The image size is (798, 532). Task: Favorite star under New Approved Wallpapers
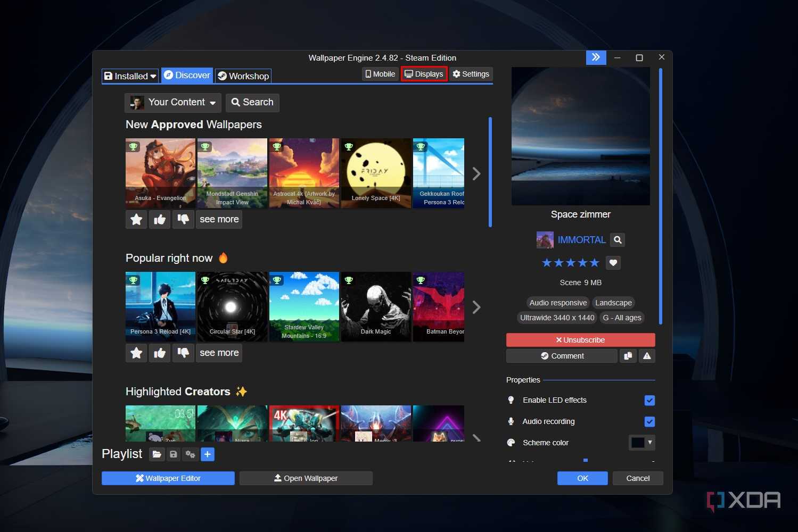click(136, 219)
